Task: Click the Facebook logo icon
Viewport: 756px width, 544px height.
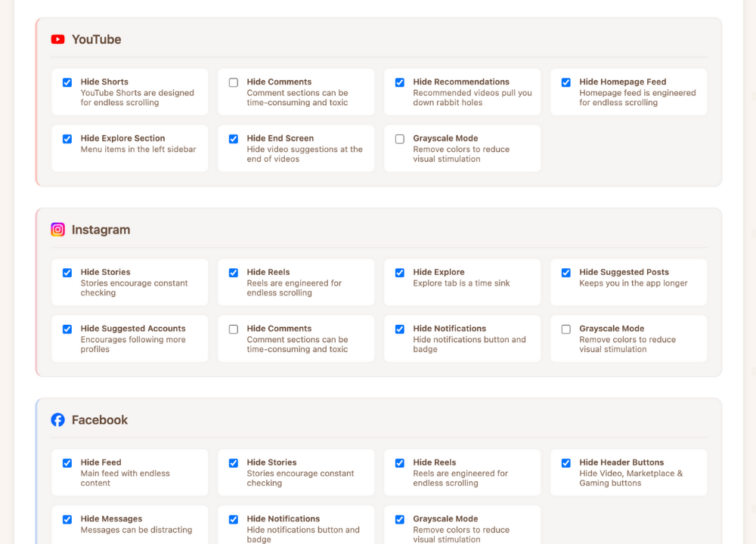Action: point(57,420)
